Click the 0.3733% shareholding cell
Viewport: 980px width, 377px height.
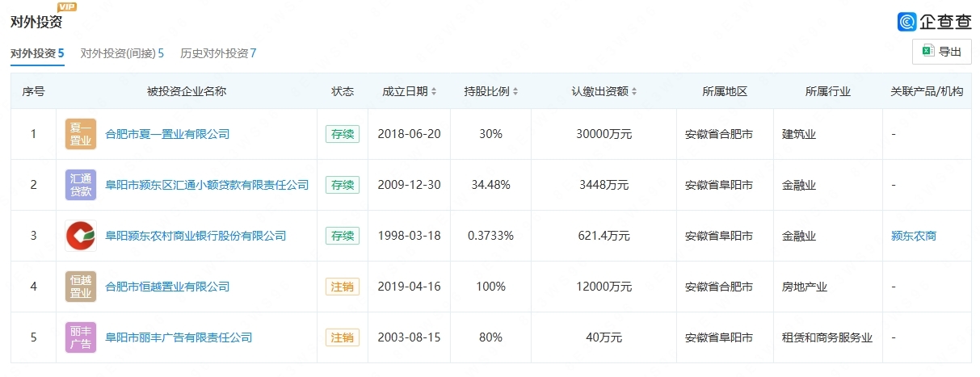tap(491, 236)
